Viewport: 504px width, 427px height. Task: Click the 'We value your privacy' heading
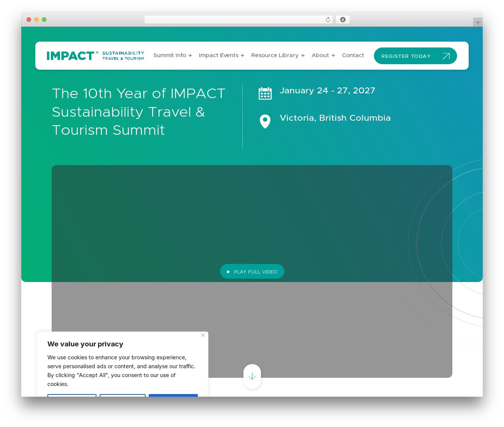tap(85, 344)
